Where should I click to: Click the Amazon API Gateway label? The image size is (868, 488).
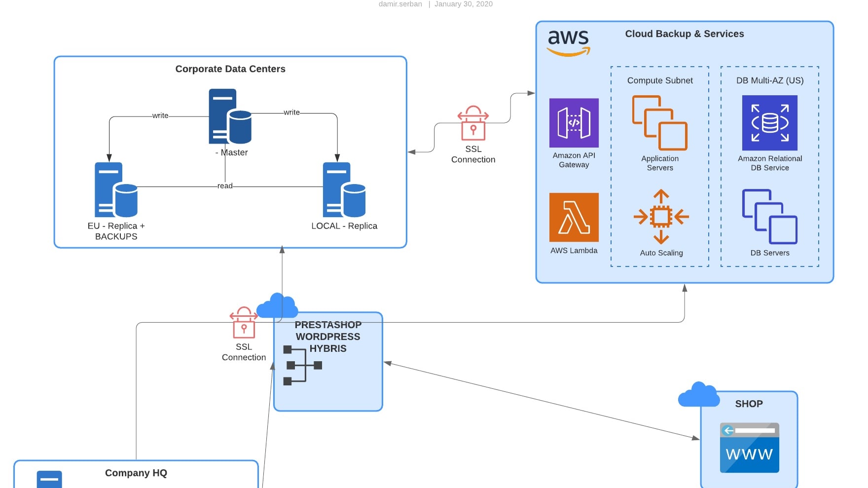(x=574, y=160)
